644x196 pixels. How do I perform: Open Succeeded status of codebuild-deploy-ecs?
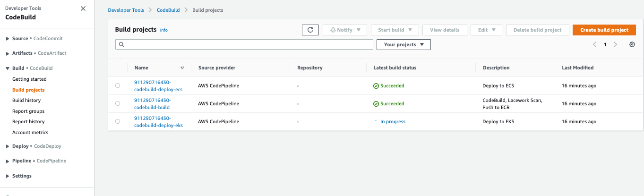388,86
